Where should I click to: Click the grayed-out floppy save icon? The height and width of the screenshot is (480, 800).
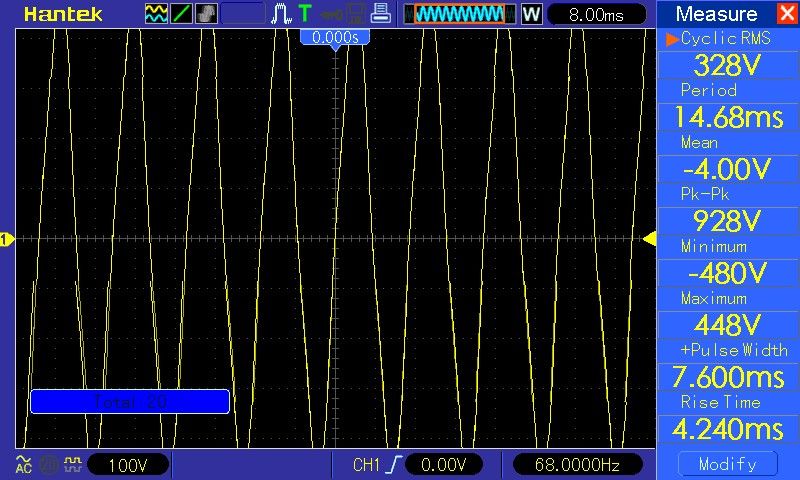(356, 14)
